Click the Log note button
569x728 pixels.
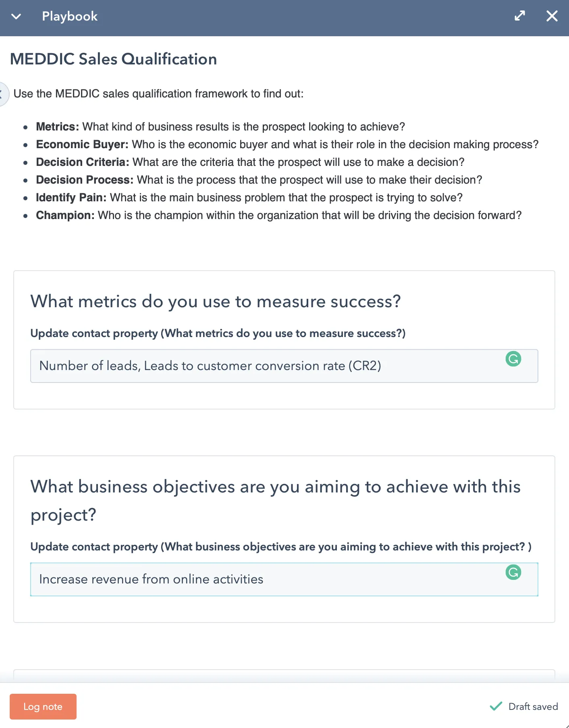point(43,707)
